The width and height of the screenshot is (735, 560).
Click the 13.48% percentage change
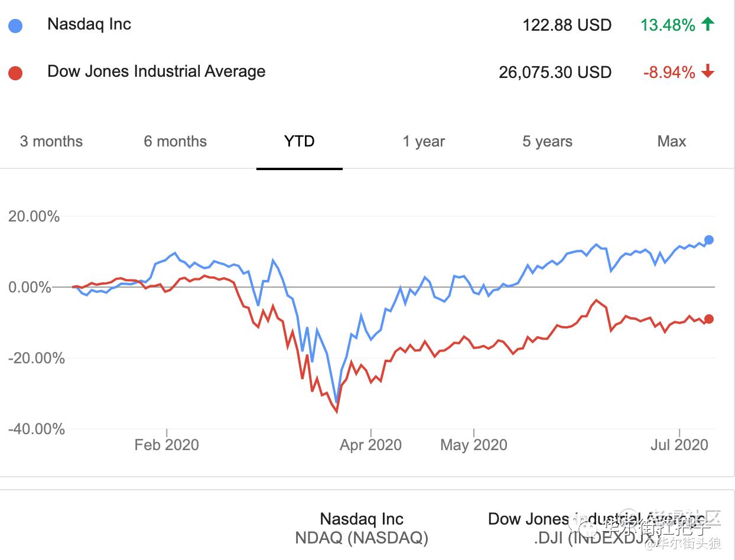(x=668, y=25)
